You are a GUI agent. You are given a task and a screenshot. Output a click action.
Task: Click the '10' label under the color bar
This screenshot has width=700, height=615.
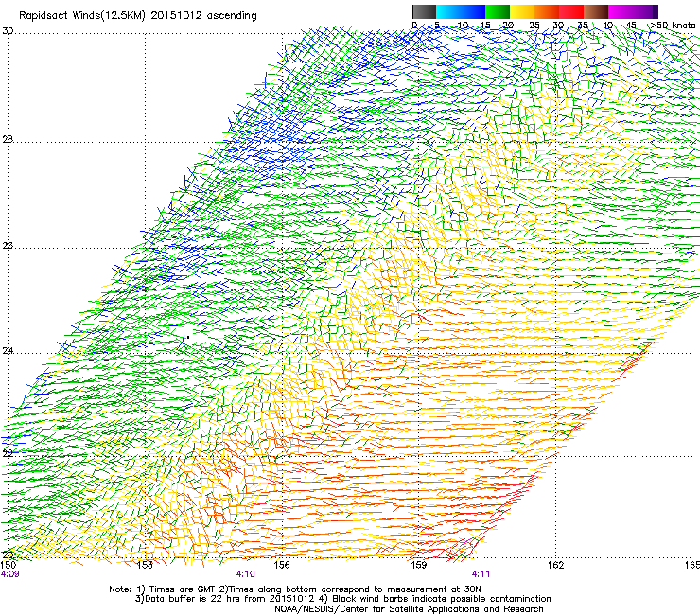pyautogui.click(x=463, y=26)
